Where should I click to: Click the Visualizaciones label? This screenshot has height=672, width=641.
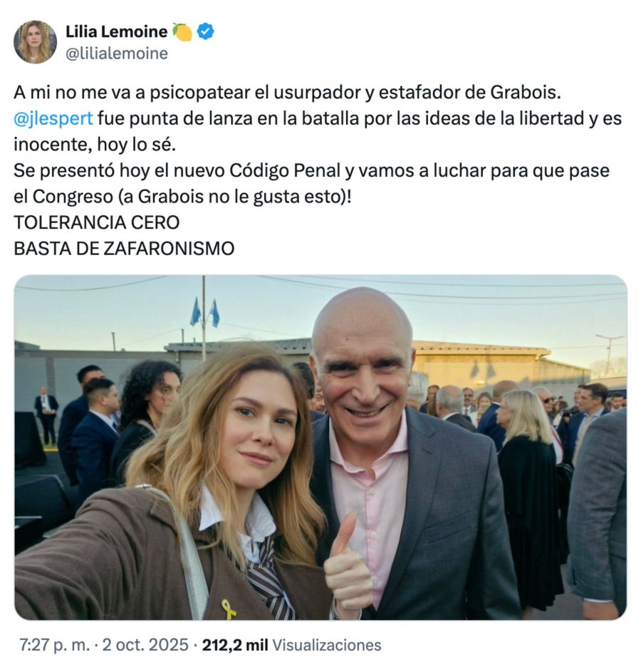click(327, 645)
